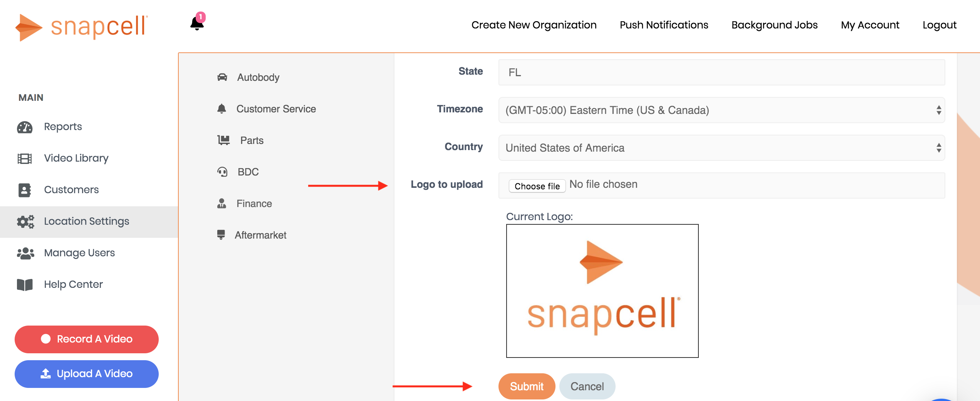Open My Account from the top menu

tap(870, 25)
